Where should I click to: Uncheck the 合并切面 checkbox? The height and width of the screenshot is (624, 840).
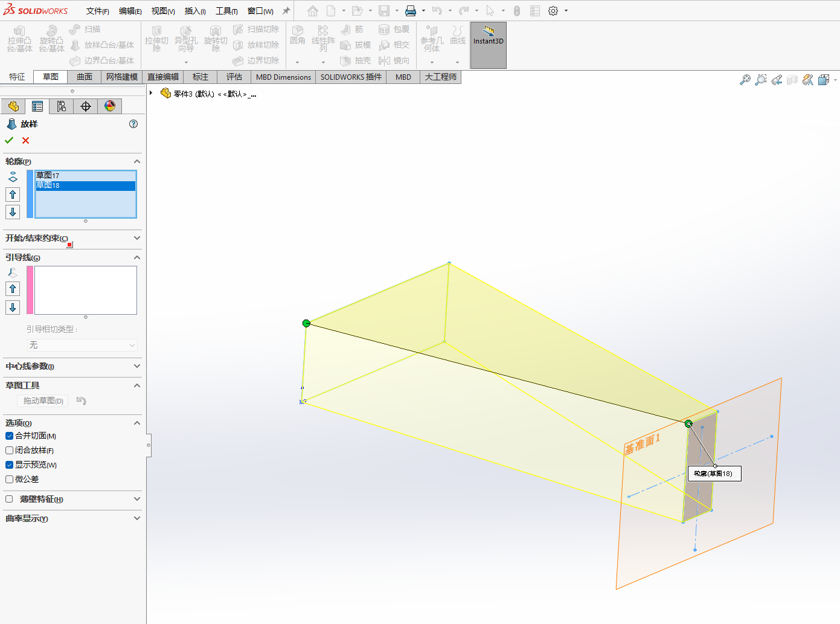[x=10, y=436]
